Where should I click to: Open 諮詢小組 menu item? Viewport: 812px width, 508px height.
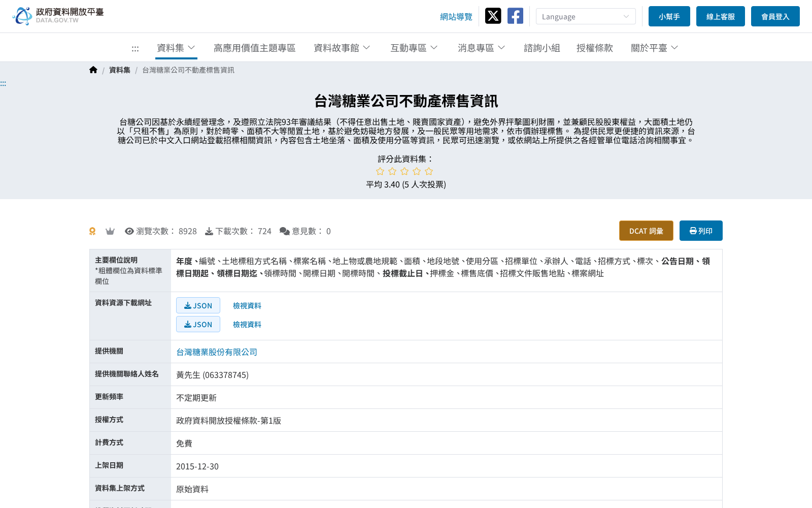click(x=542, y=48)
